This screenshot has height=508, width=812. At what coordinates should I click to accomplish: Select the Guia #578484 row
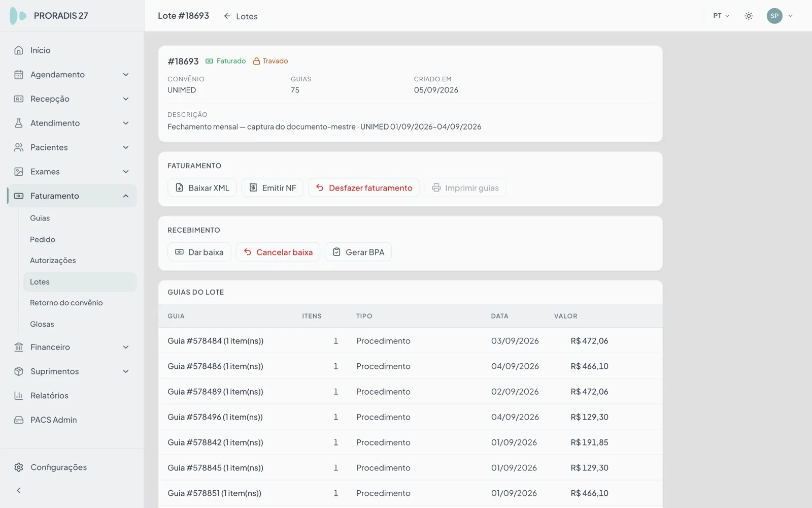tap(410, 341)
